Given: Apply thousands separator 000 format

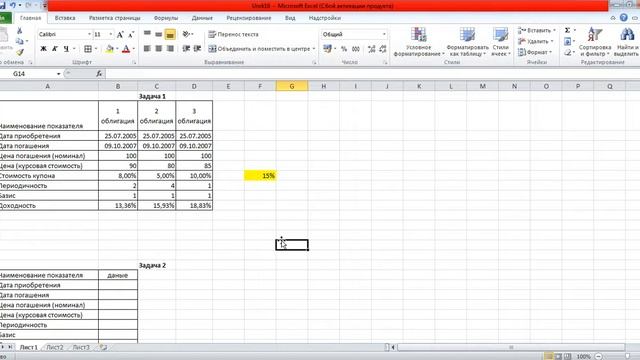Looking at the screenshot, I should 356,49.
